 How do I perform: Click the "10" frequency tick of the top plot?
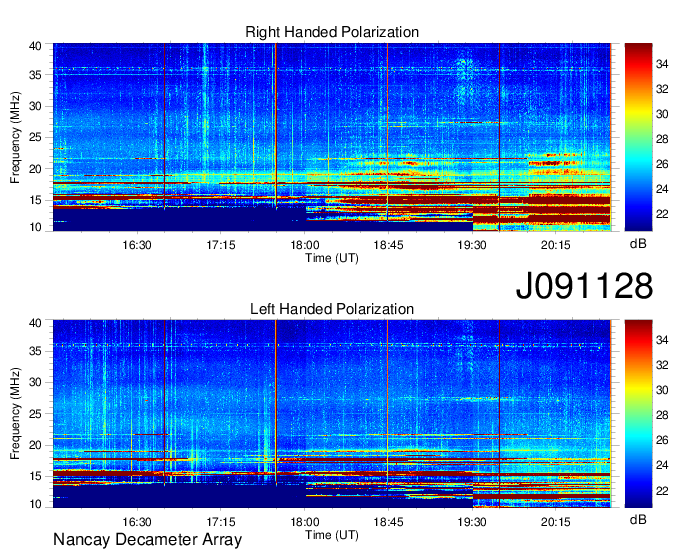tap(35, 227)
